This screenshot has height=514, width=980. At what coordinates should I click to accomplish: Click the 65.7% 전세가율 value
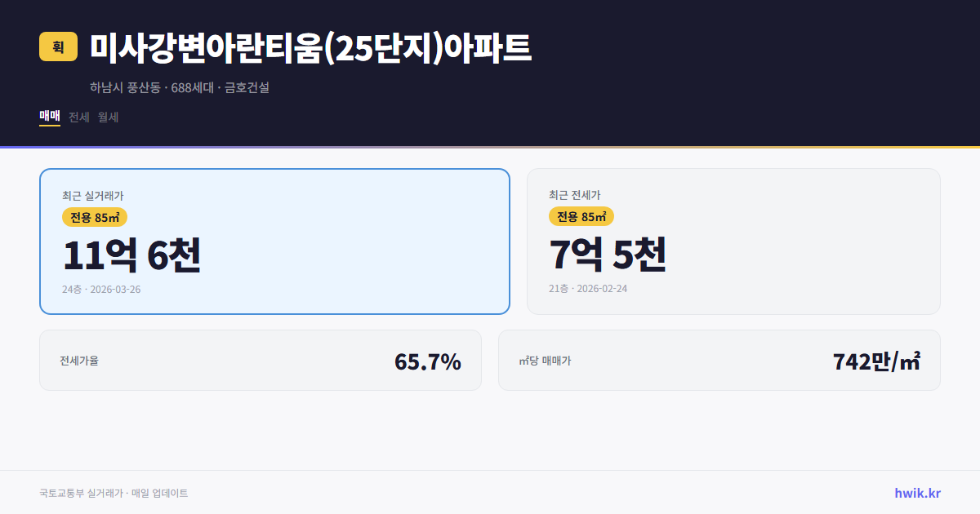point(428,360)
